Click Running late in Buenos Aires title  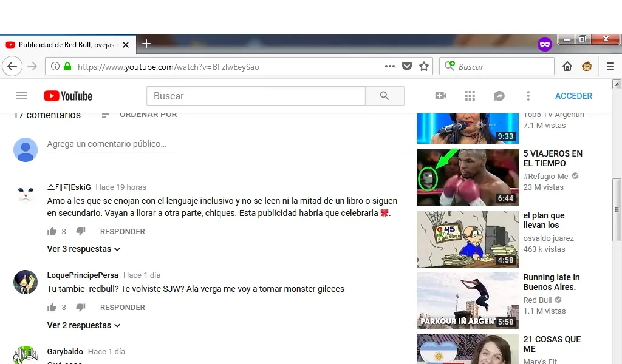pyautogui.click(x=552, y=282)
